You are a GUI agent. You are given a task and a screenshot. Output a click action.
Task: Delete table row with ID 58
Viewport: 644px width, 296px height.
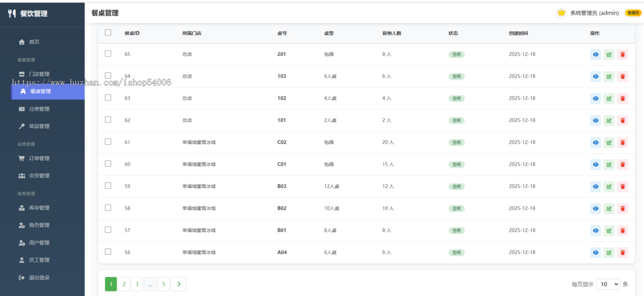click(623, 208)
